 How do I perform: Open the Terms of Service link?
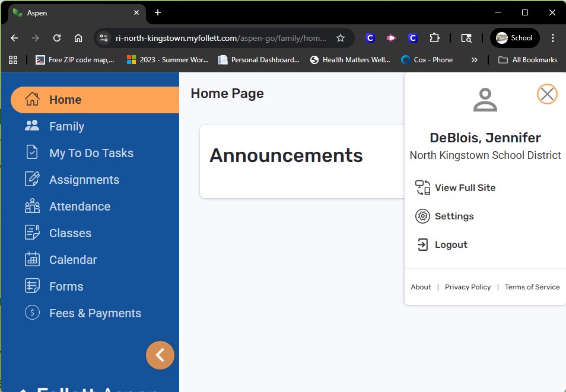click(532, 287)
